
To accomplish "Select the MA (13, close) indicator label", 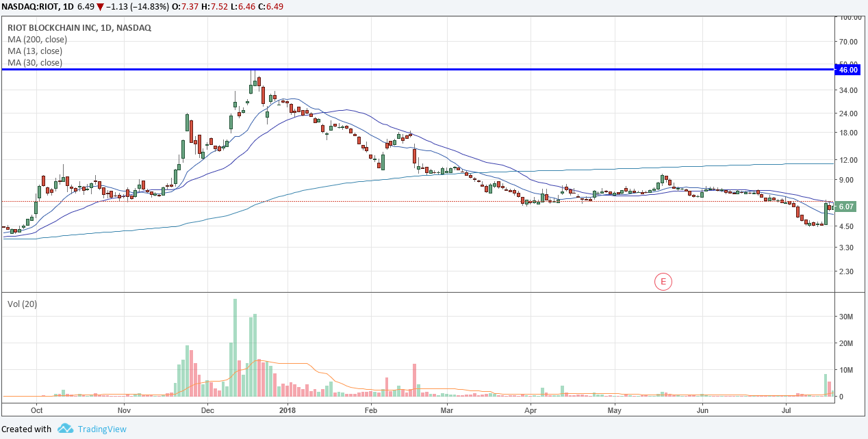I will [35, 51].
